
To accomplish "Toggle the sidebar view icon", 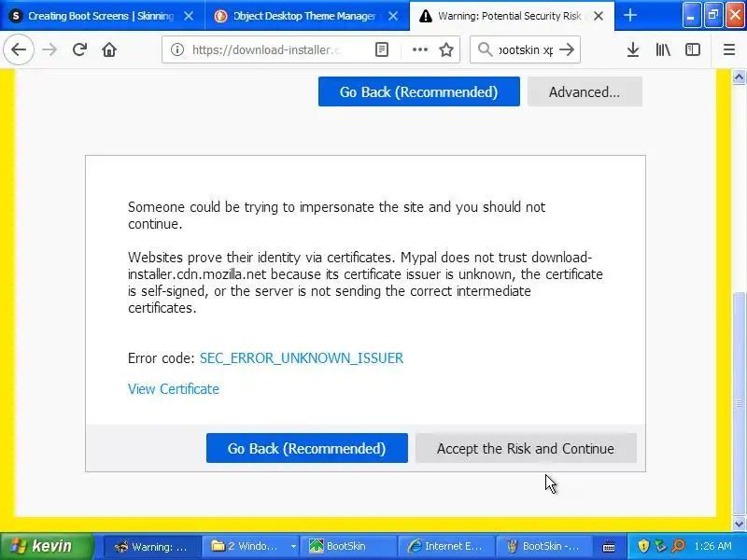I will click(693, 49).
